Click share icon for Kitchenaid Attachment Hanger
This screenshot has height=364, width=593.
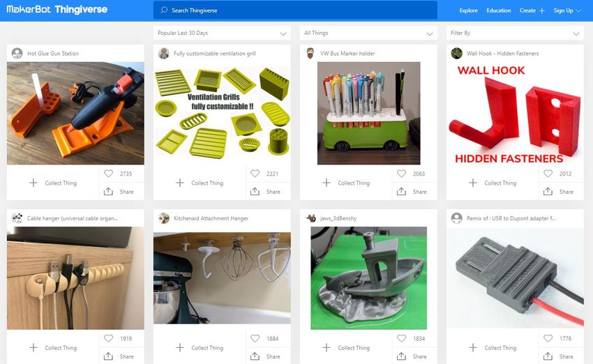click(255, 356)
